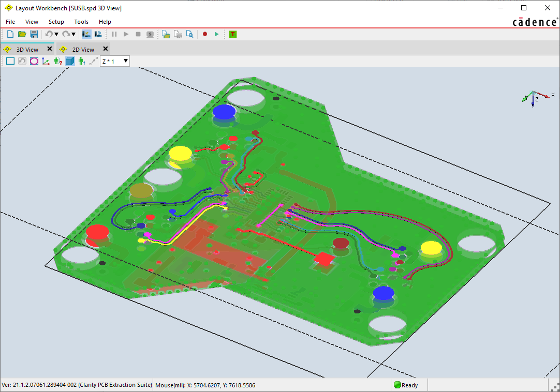The width and height of the screenshot is (560, 392).
Task: Switch to the 3D View tab
Action: click(x=27, y=49)
